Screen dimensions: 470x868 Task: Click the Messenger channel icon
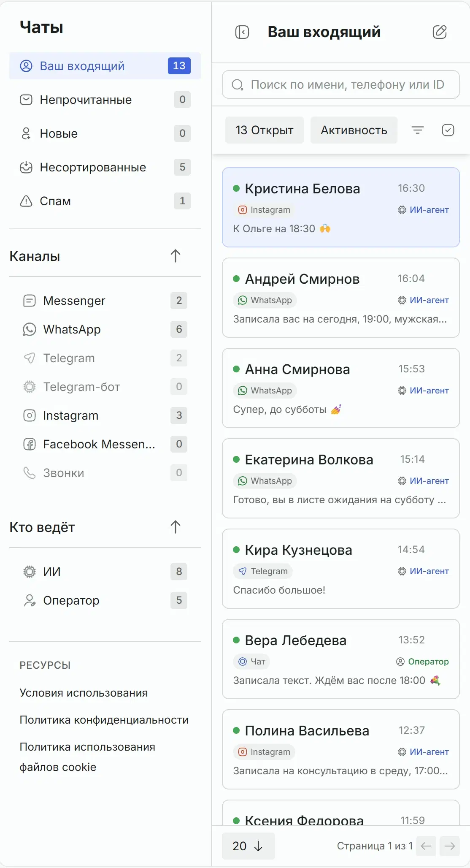[x=30, y=301]
